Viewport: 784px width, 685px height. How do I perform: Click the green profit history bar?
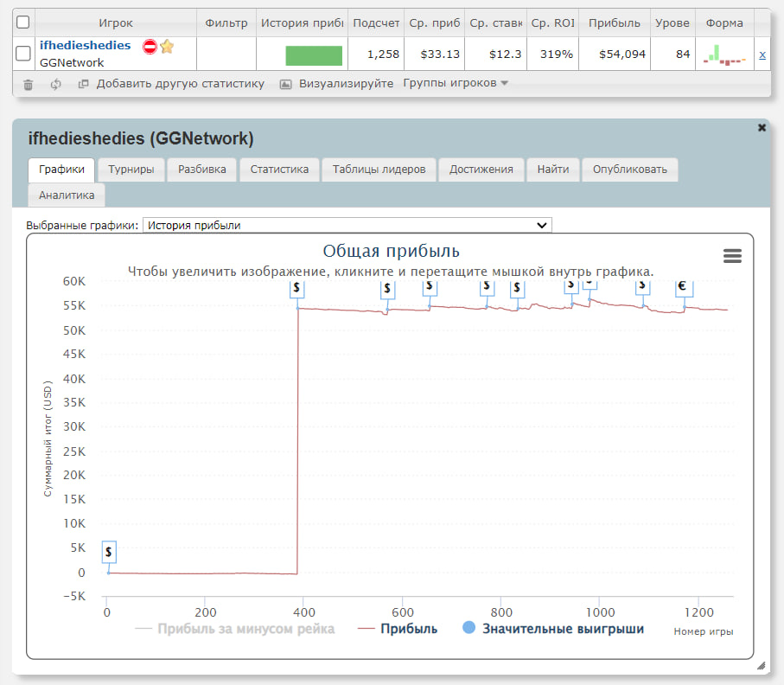click(x=314, y=55)
